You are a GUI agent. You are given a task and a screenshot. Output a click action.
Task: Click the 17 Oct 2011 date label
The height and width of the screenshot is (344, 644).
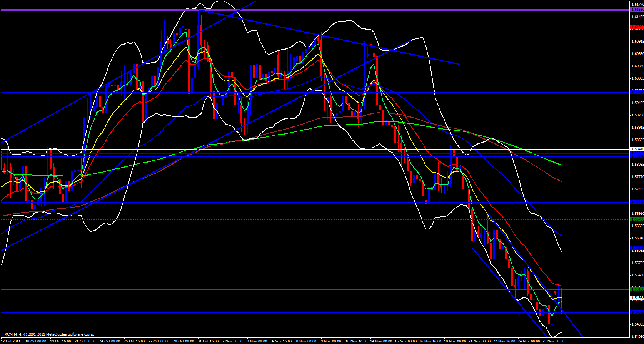tap(11, 341)
